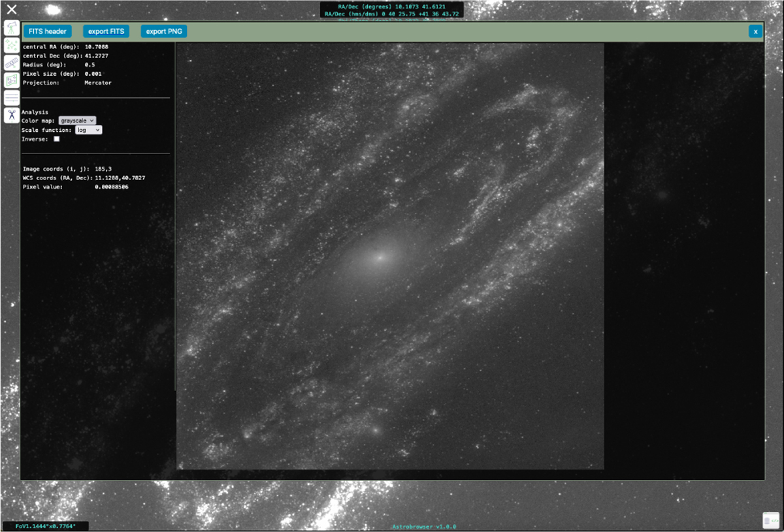This screenshot has height=532, width=784.
Task: Click the FITS header button
Action: [48, 31]
